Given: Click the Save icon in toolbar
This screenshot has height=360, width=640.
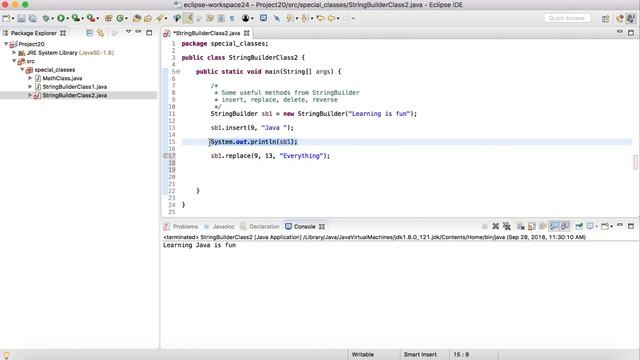Looking at the screenshot, I should click(x=21, y=18).
